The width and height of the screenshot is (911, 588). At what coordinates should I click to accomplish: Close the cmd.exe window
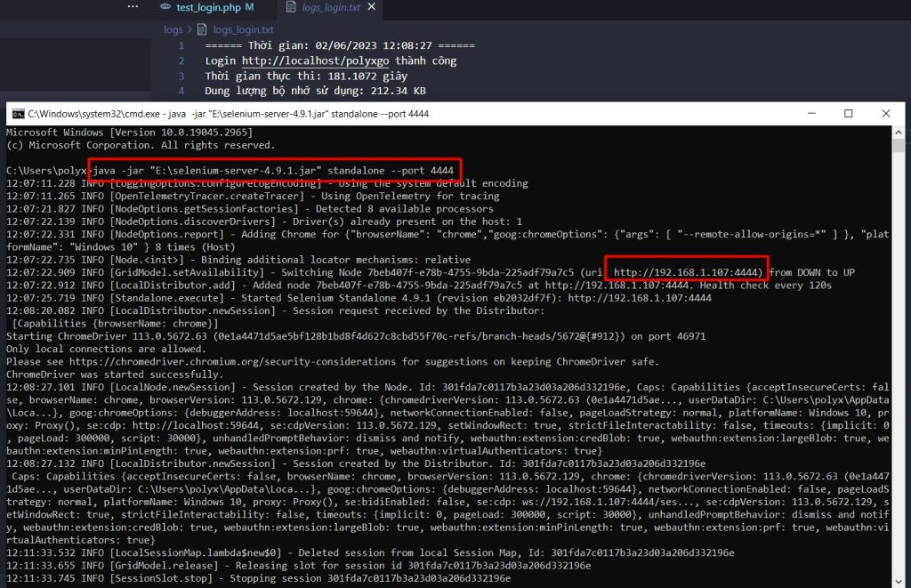coord(885,113)
